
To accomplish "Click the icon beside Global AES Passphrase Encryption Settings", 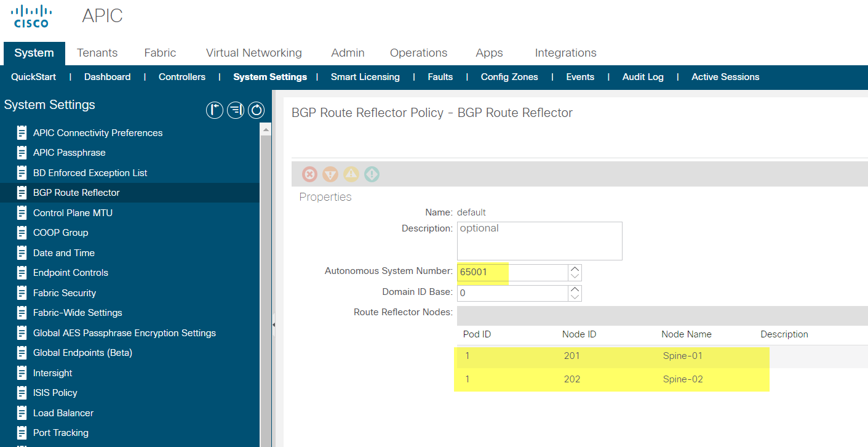I will 22,332.
